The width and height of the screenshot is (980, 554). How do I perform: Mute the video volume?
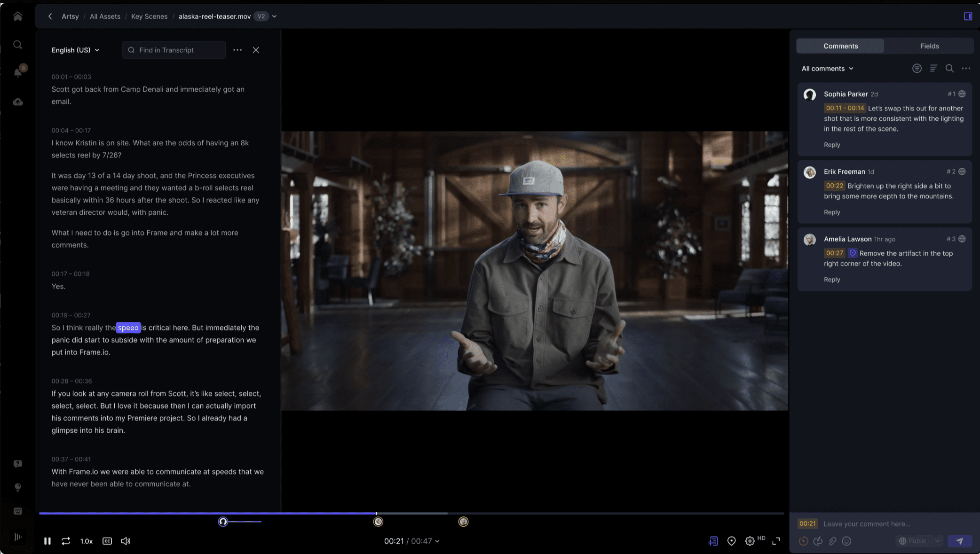[125, 541]
